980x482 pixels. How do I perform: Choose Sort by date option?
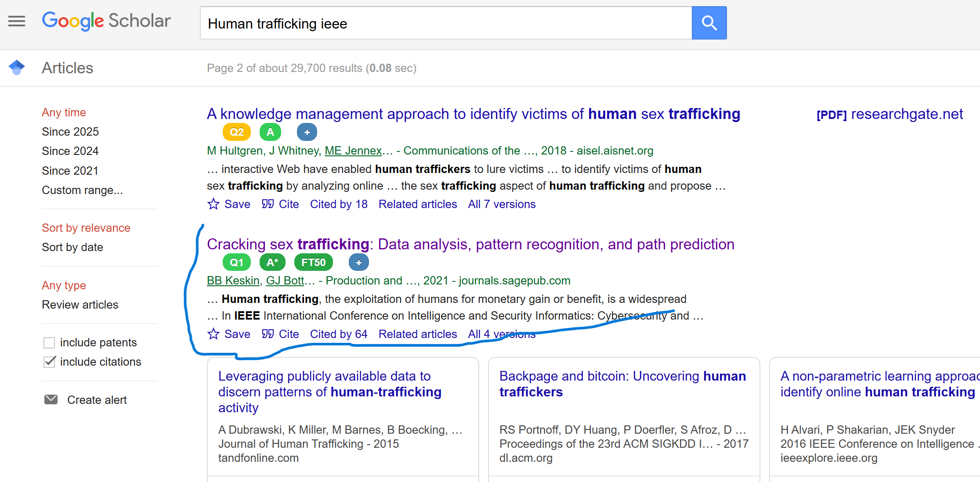coord(72,247)
